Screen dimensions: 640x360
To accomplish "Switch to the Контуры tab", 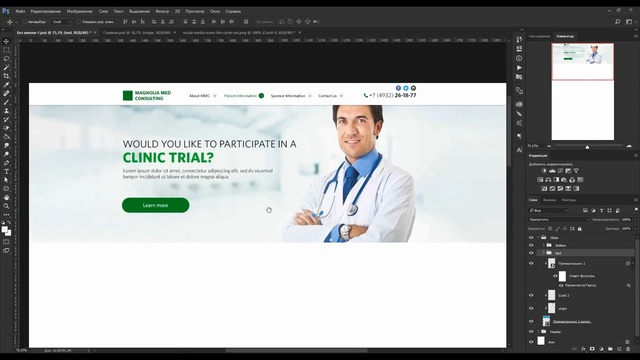I will (x=569, y=200).
